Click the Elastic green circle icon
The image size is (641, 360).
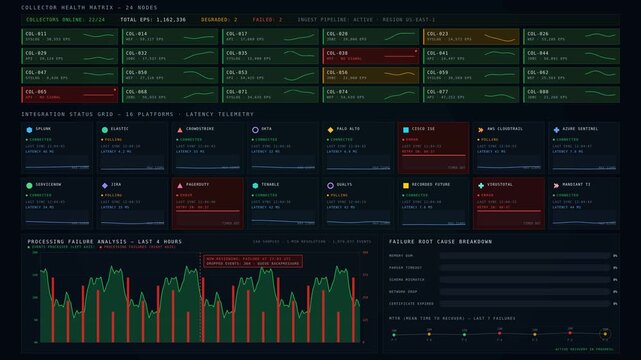click(105, 130)
